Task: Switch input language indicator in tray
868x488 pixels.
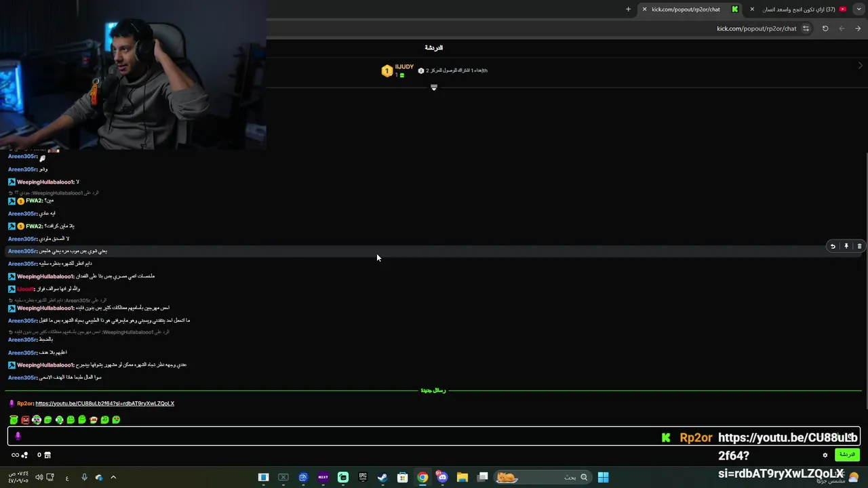Action: 66,477
